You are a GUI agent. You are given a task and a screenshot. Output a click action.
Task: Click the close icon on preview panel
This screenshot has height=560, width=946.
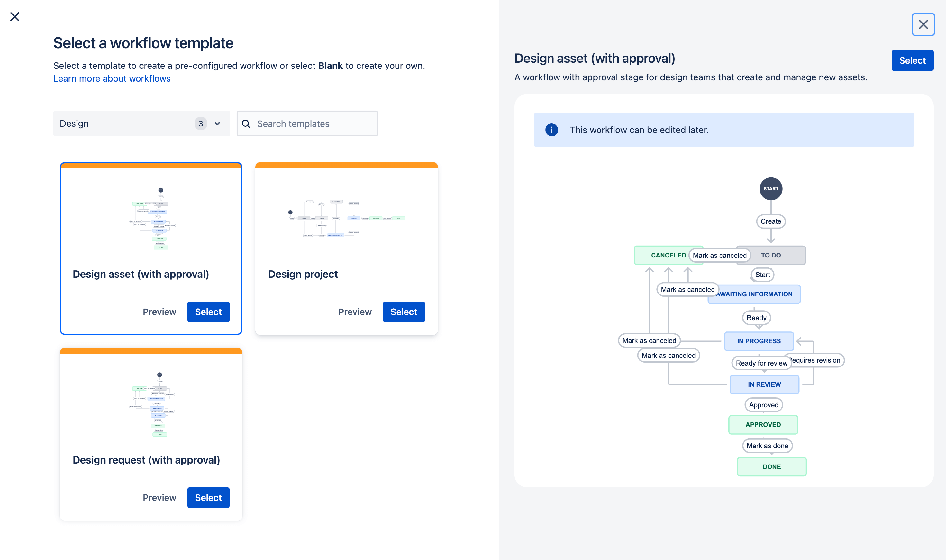923,25
